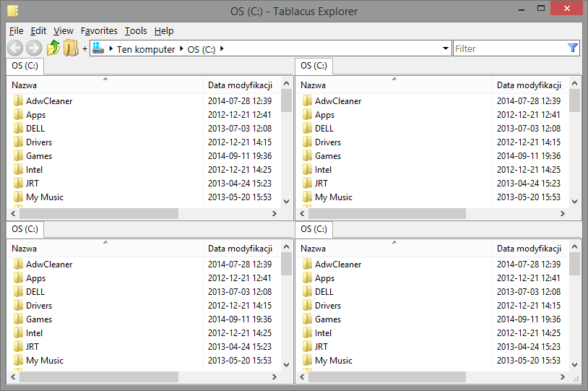Click down arrow of top-right vertical scrollbar
The height and width of the screenshot is (391, 588).
pyautogui.click(x=574, y=202)
